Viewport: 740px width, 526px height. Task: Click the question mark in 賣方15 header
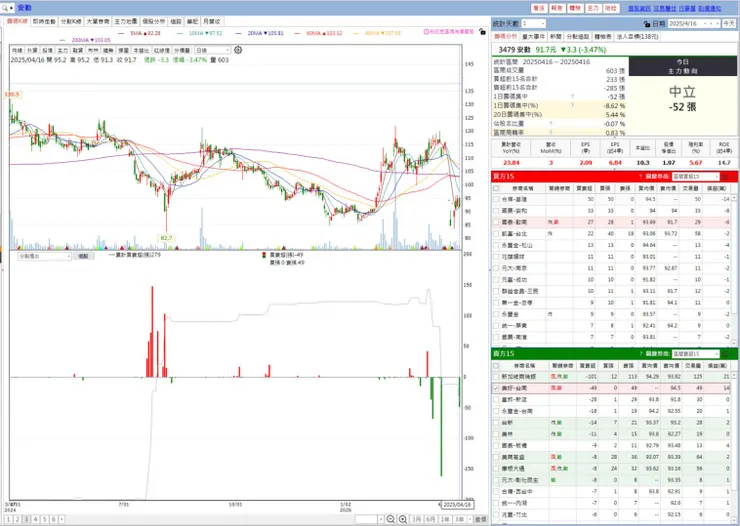tap(640, 354)
